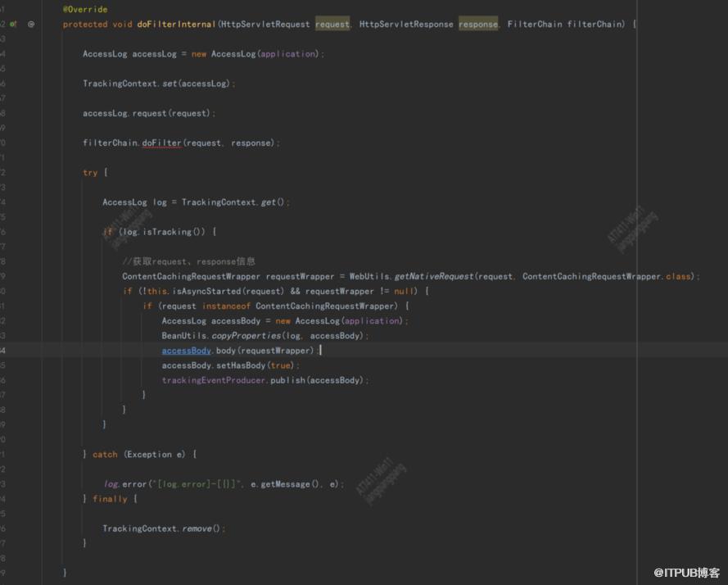
Task: Click the getNativeRequest method call
Action: click(x=434, y=276)
